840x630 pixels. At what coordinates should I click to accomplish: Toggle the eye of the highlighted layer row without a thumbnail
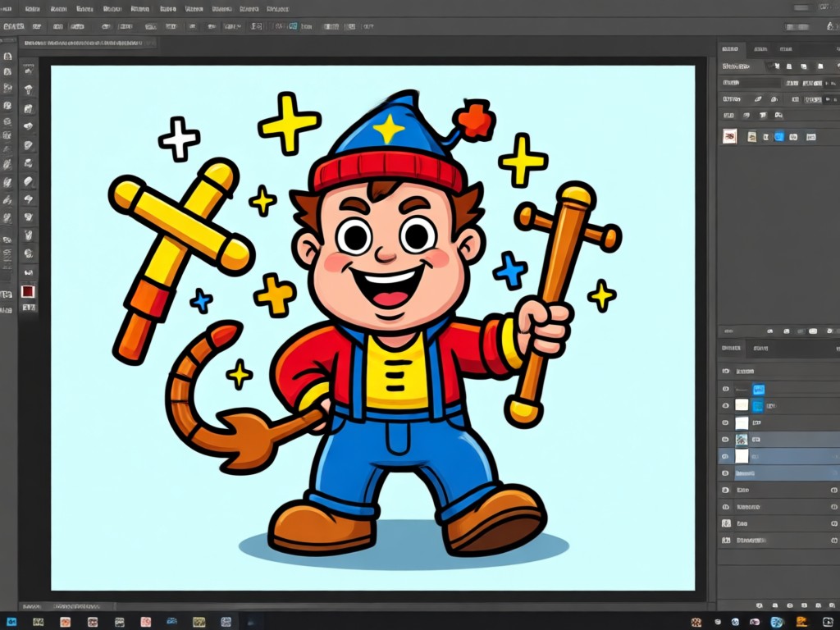[725, 473]
